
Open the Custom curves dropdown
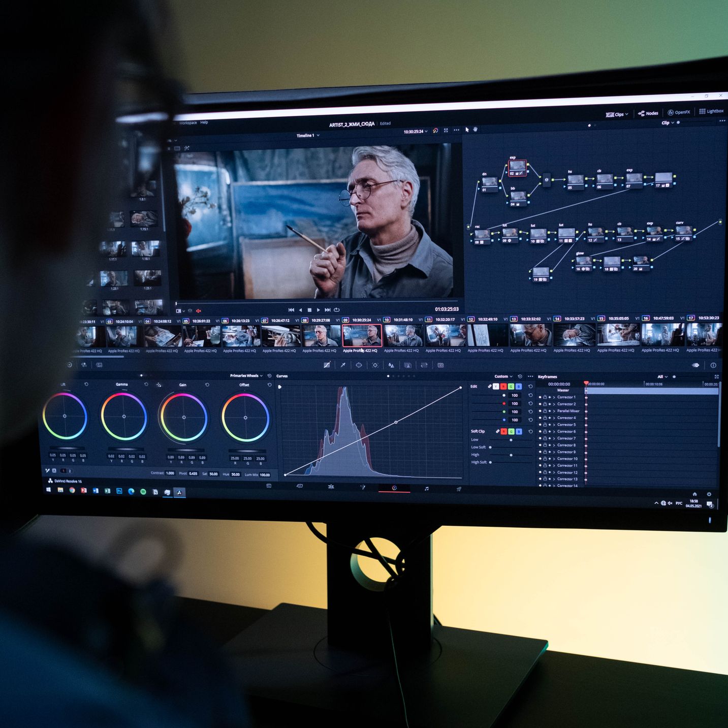[x=503, y=376]
